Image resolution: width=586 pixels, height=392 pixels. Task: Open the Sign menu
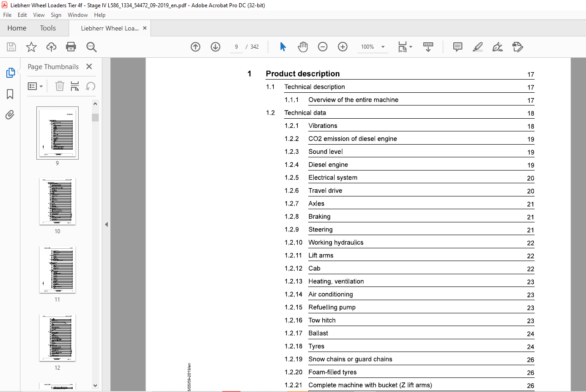(56, 15)
